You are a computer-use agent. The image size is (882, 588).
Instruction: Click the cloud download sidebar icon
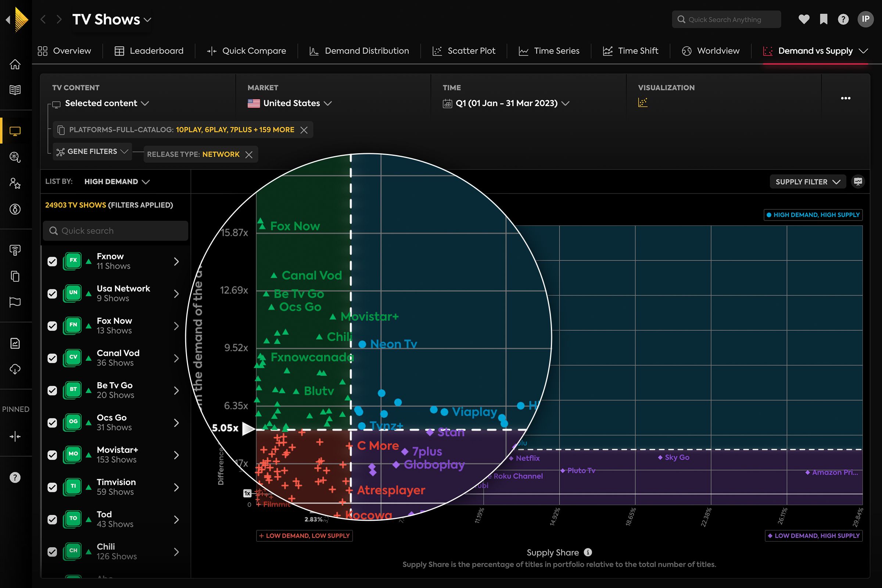[x=15, y=369]
